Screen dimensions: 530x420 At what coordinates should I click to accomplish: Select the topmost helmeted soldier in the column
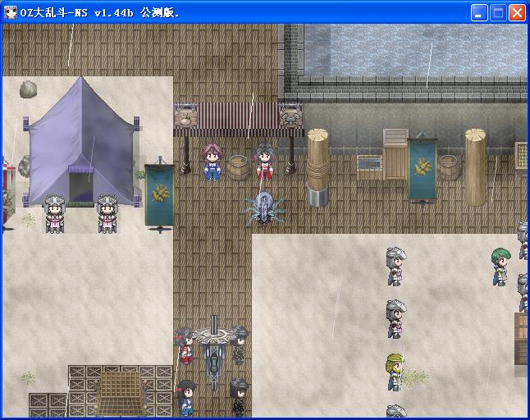[395, 267]
